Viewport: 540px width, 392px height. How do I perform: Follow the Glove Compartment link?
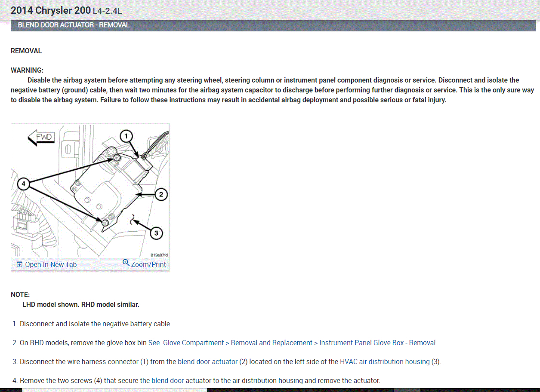(194, 343)
